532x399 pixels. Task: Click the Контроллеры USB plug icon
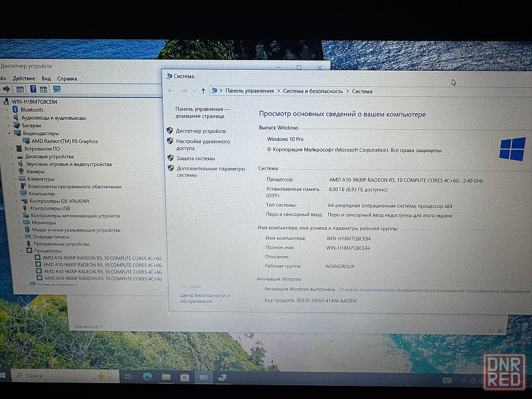(25, 208)
